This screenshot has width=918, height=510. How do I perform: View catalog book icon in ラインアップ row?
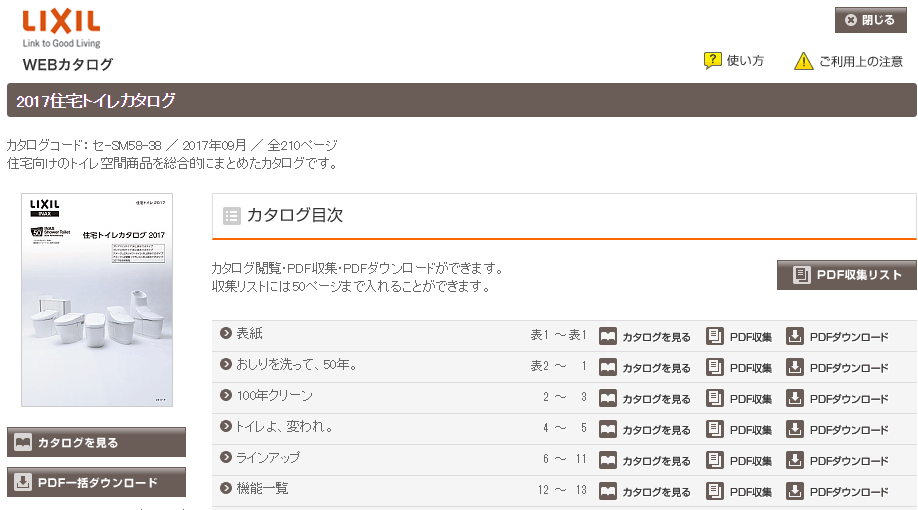[x=608, y=460]
